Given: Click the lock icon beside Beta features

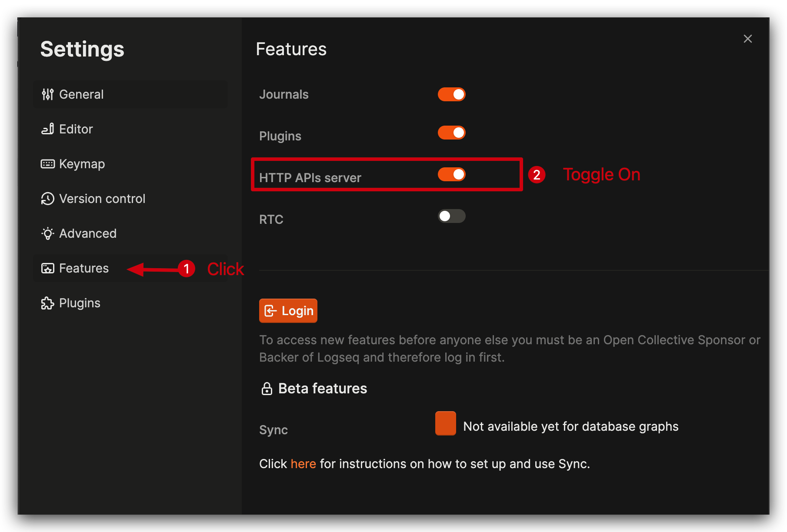Looking at the screenshot, I should (267, 388).
